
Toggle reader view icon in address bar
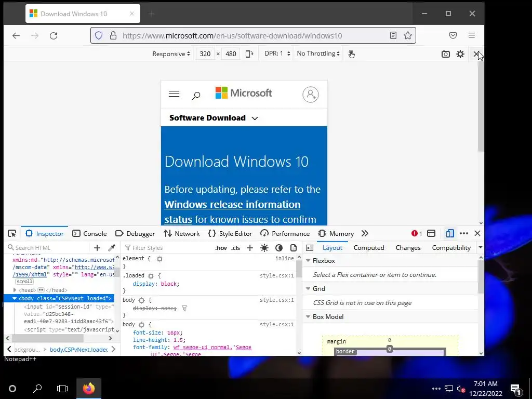(x=393, y=35)
